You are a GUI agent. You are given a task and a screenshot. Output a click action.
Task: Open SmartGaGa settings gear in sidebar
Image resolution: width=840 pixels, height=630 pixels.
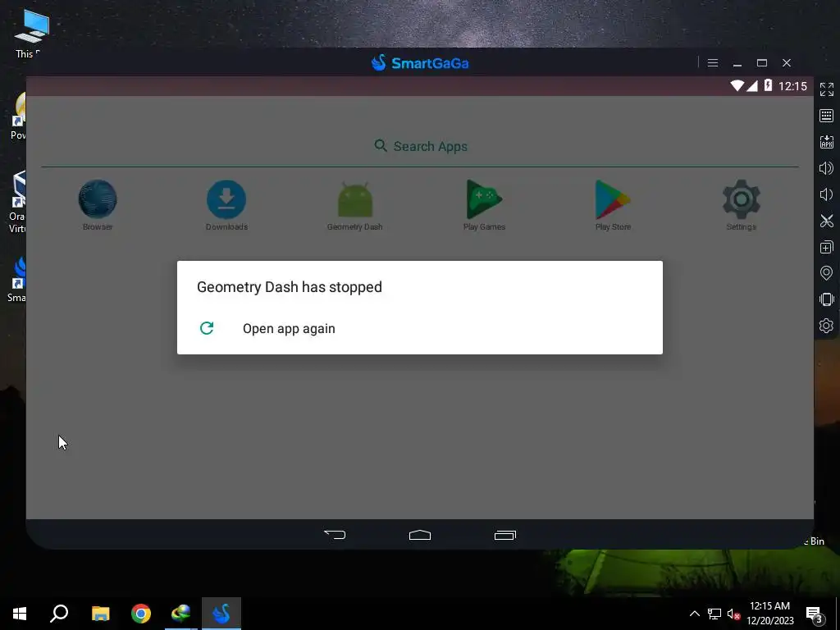tap(827, 326)
